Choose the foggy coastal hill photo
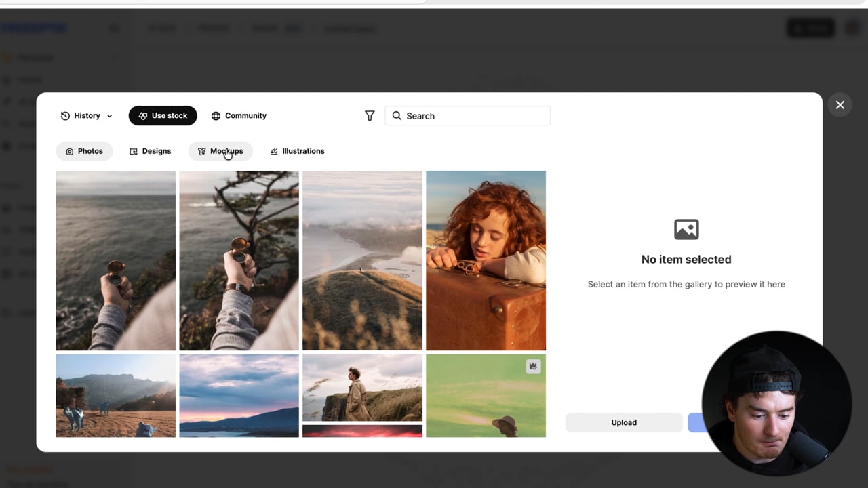The height and width of the screenshot is (488, 868). [362, 260]
